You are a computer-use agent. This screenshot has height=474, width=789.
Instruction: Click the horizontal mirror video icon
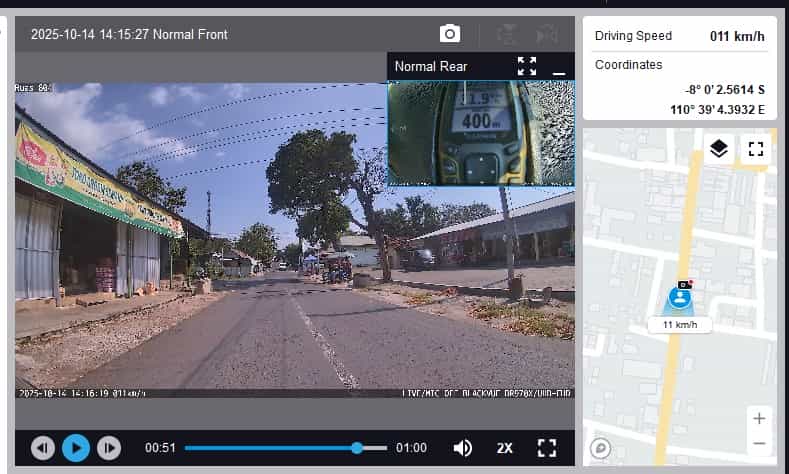pyautogui.click(x=546, y=34)
